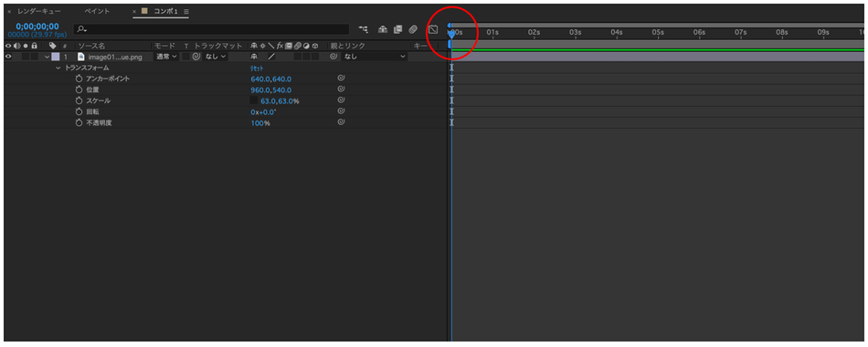Open the Composition Mini-Flowchart
This screenshot has height=347, width=868.
pos(363,29)
